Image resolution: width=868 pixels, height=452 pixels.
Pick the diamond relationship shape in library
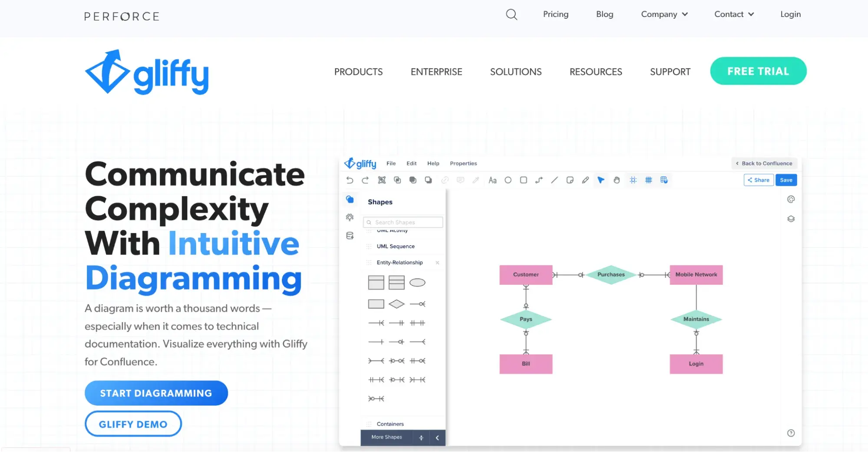[396, 304]
